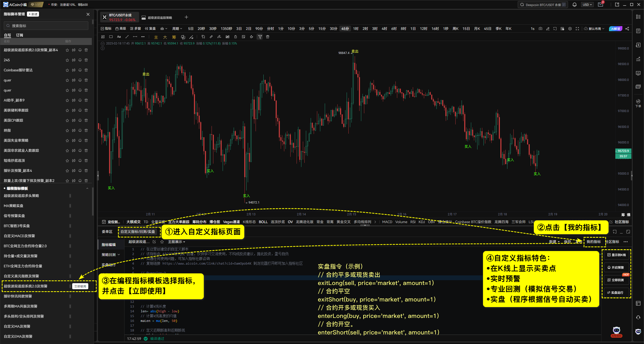Image resolution: width=644 pixels, height=344 pixels.
Task: Switch to the 委单区 tab
Action: (x=107, y=232)
